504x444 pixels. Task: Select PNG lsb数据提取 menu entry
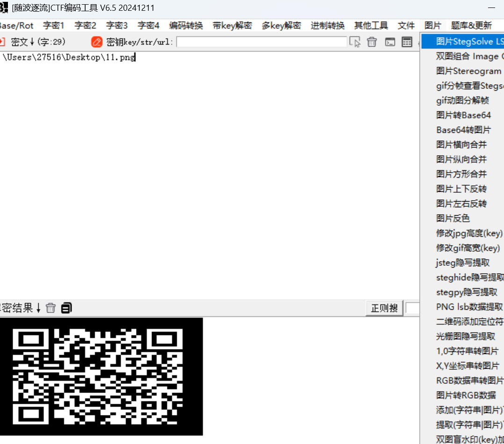[462, 307]
